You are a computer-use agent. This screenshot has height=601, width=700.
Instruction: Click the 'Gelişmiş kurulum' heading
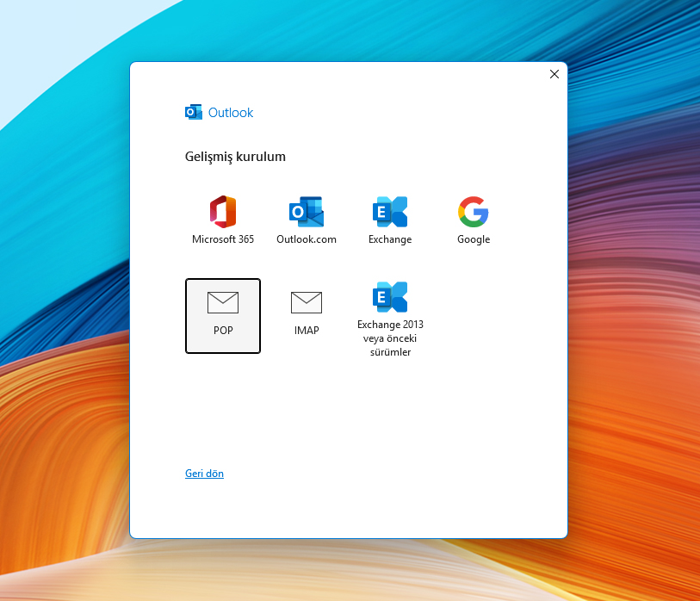[x=235, y=157]
